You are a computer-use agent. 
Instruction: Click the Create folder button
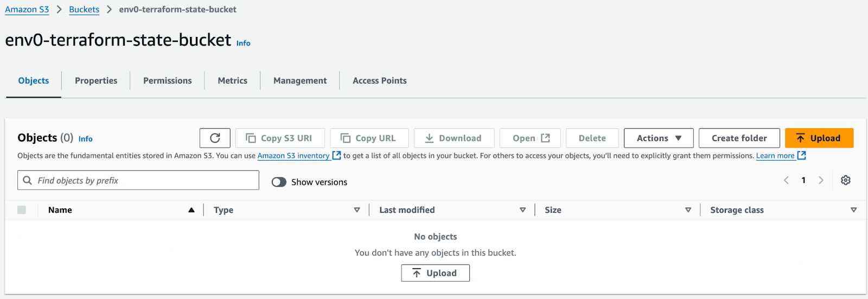[739, 138]
